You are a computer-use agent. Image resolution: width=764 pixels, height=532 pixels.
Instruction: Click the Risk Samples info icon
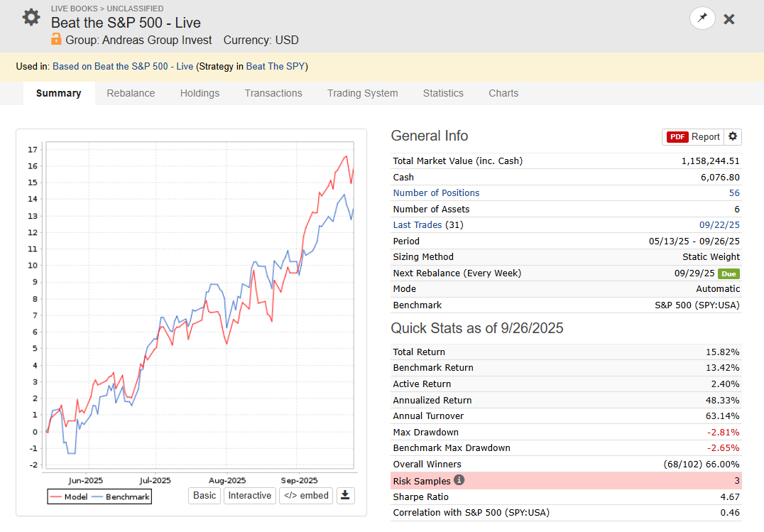[459, 480]
